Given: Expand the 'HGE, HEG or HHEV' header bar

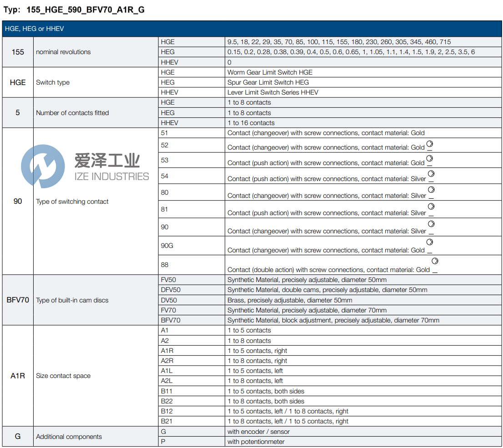Looking at the screenshot, I should [x=251, y=28].
